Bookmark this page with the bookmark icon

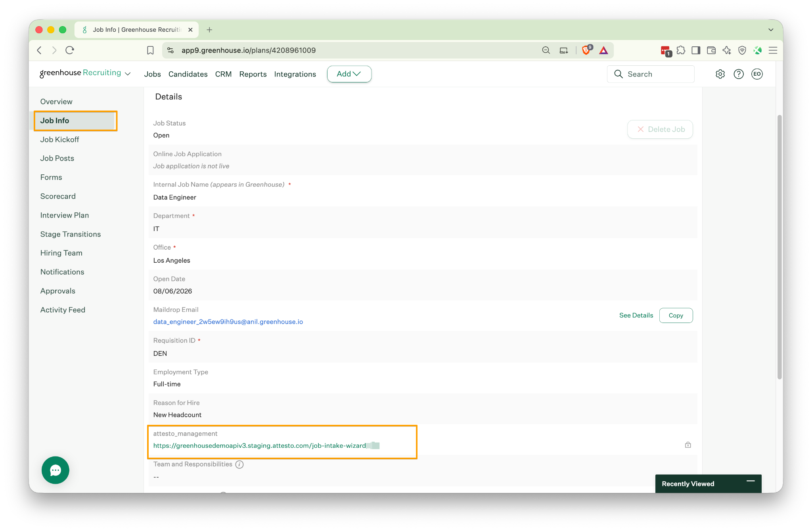(150, 50)
